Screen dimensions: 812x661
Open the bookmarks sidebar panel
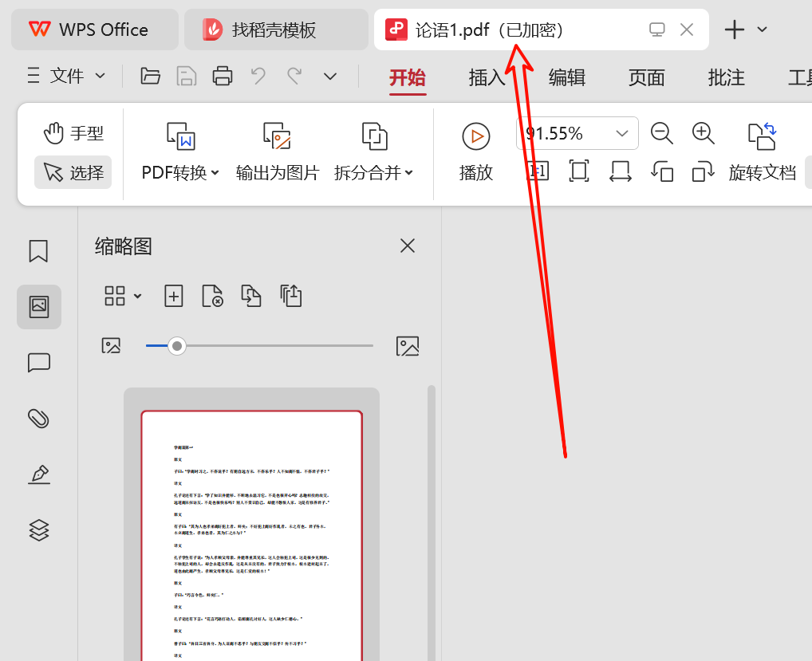38,251
